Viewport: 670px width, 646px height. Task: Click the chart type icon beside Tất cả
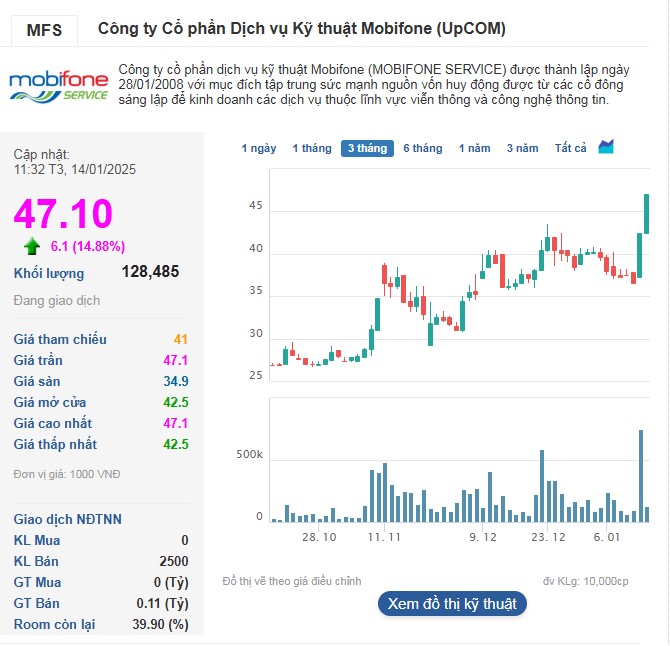pyautogui.click(x=606, y=147)
